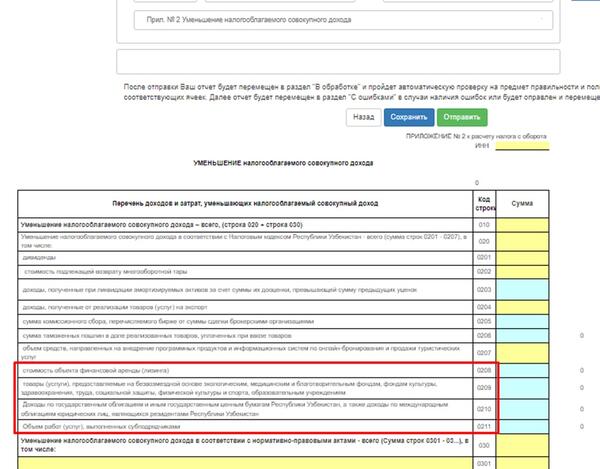600x469 pixels.
Task: Click the Сумма cell for dividends row 0201
Action: pyautogui.click(x=523, y=256)
